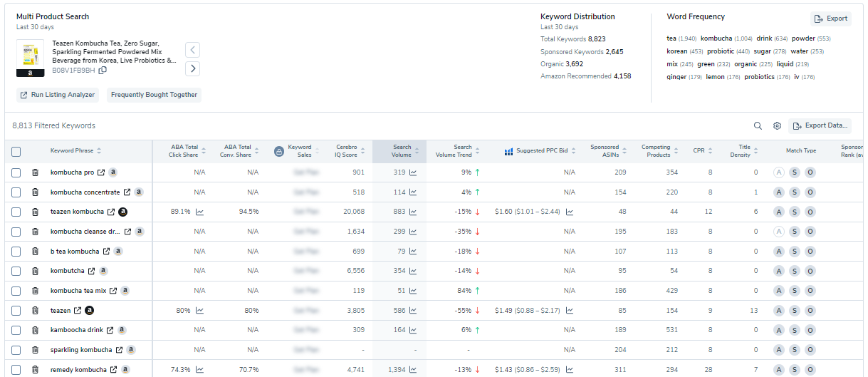The width and height of the screenshot is (868, 377).
Task: Delete the kombutcha keyword row
Action: point(35,271)
